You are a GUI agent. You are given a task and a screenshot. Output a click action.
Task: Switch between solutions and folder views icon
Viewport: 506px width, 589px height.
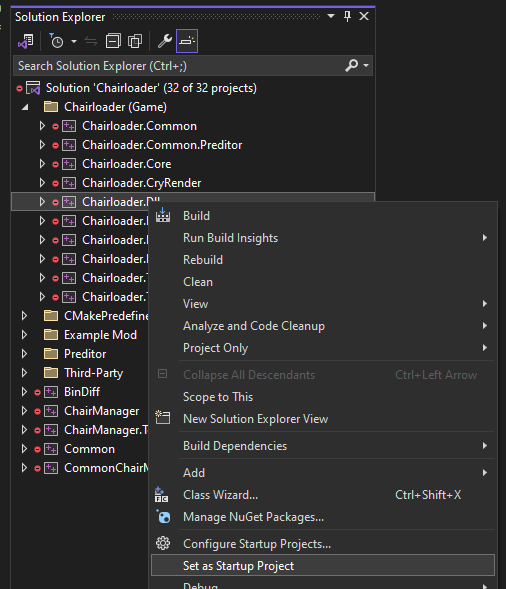tap(26, 41)
